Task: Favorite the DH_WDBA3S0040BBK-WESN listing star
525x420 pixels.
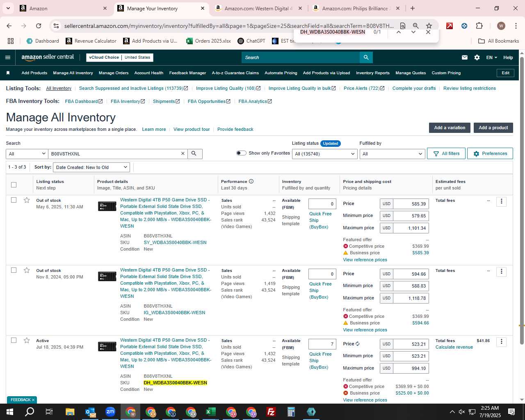Action: tap(27, 340)
